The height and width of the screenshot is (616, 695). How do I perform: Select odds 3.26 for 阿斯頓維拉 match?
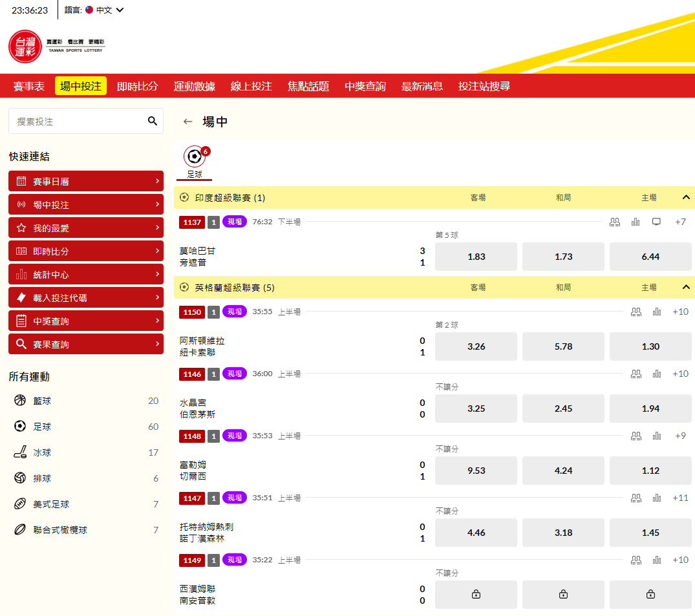[x=476, y=346]
